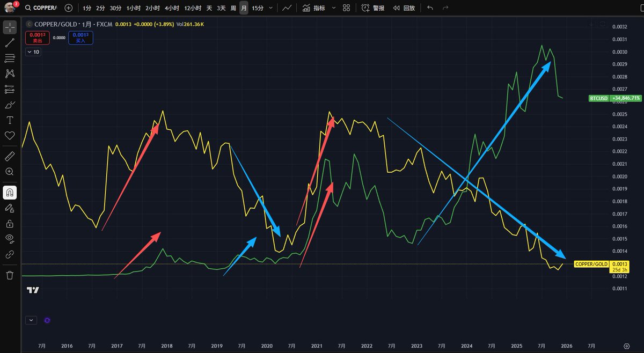The height and width of the screenshot is (353, 644).
Task: Open the drawing sync link tool
Action: click(x=10, y=254)
